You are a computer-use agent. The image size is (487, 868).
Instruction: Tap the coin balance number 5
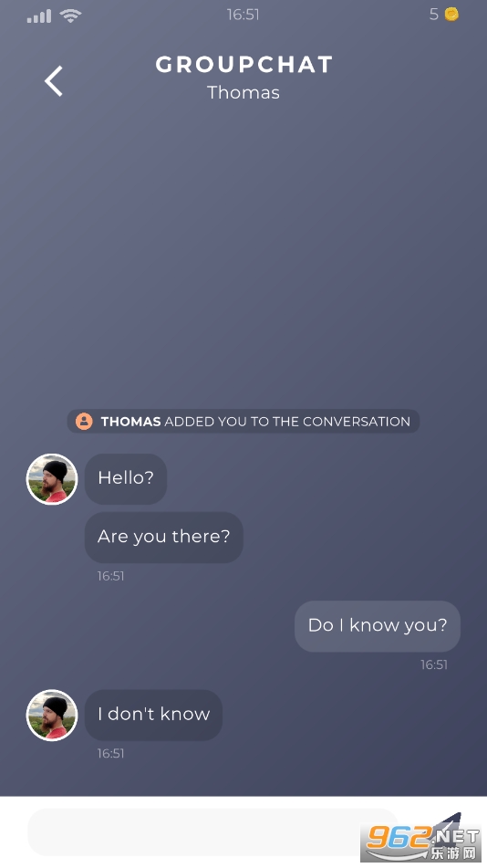(434, 15)
